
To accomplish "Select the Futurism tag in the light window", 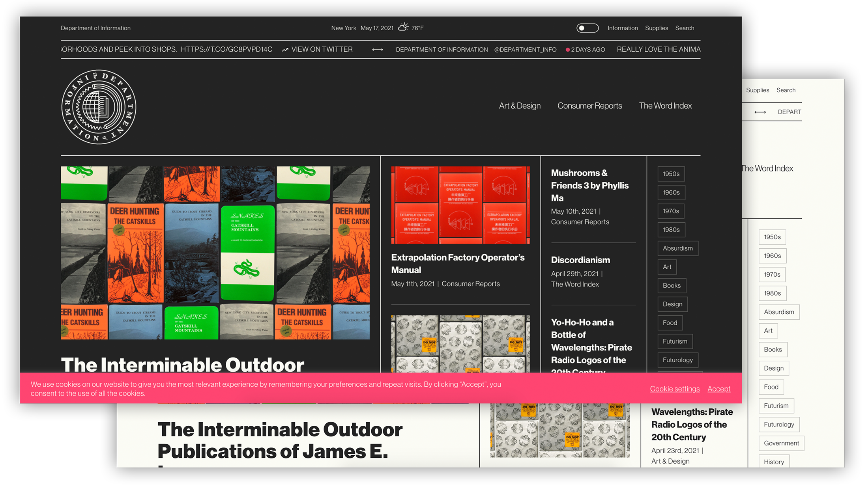I will [x=776, y=406].
